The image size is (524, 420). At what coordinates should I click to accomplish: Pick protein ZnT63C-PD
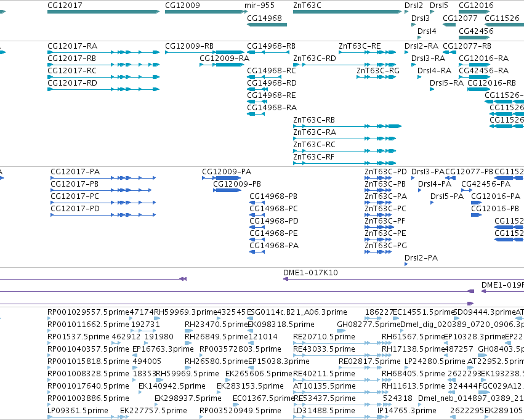[385, 171]
